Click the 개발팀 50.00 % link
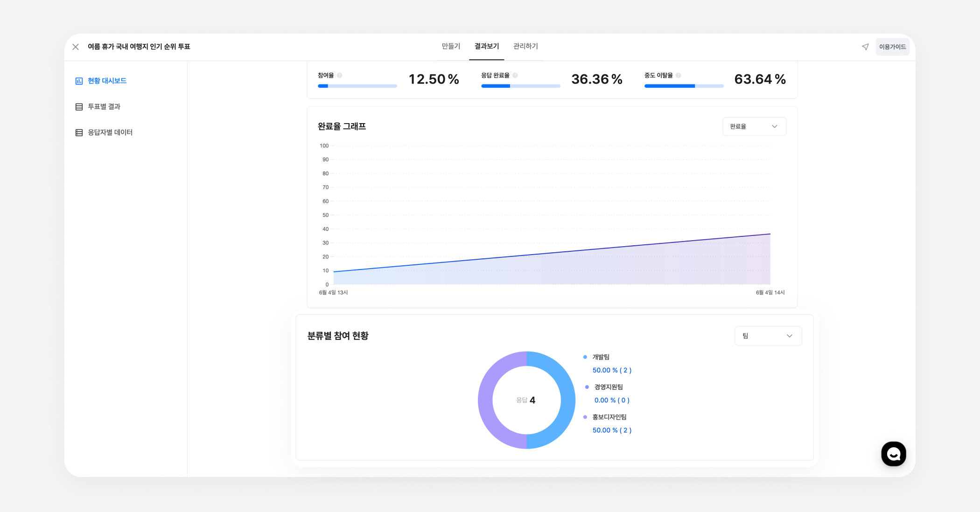This screenshot has height=512, width=980. click(612, 370)
